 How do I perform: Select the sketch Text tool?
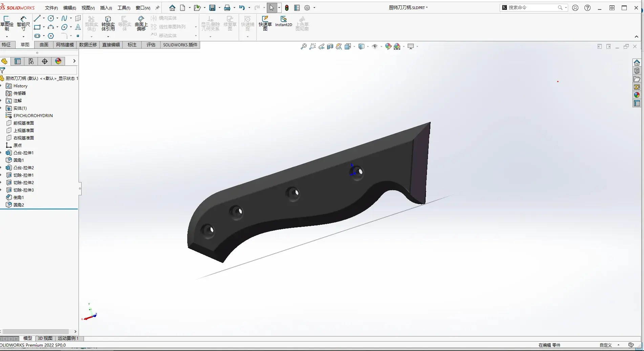pos(78,27)
